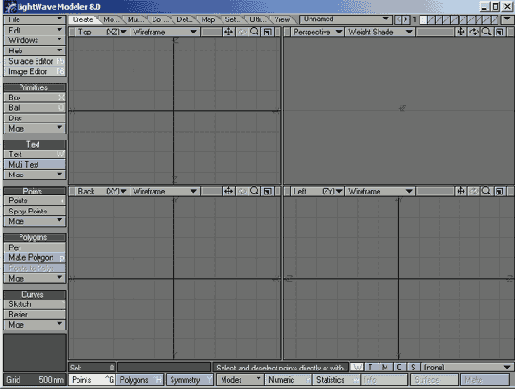This screenshot has height=389, width=515.
Task: Click the zoom magnifier in Top viewport
Action: (254, 32)
